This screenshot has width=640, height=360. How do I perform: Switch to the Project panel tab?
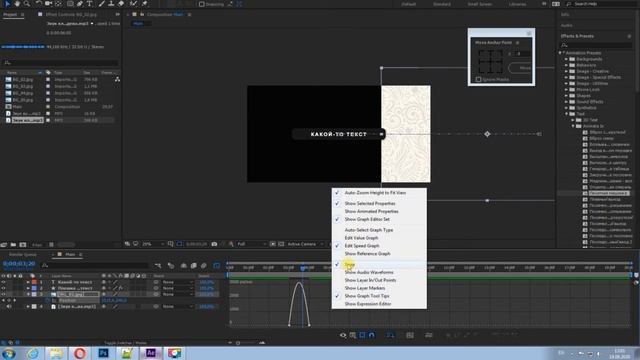pyautogui.click(x=10, y=15)
